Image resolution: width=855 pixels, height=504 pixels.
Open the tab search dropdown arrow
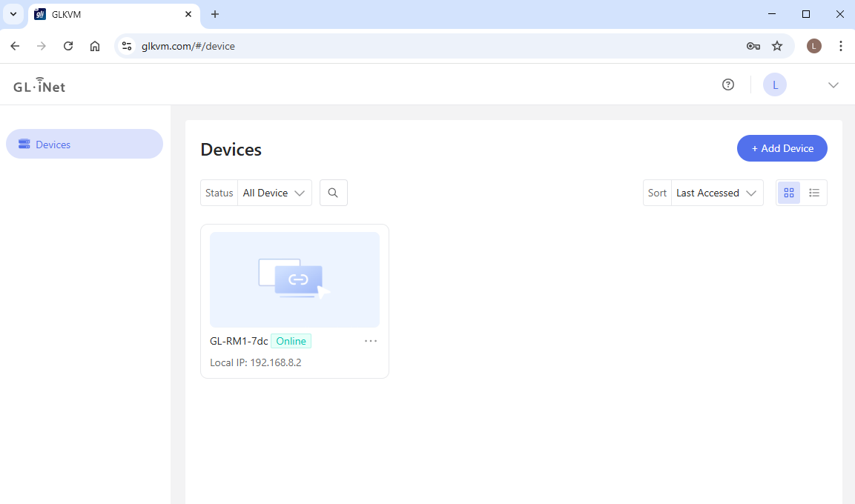(x=13, y=14)
